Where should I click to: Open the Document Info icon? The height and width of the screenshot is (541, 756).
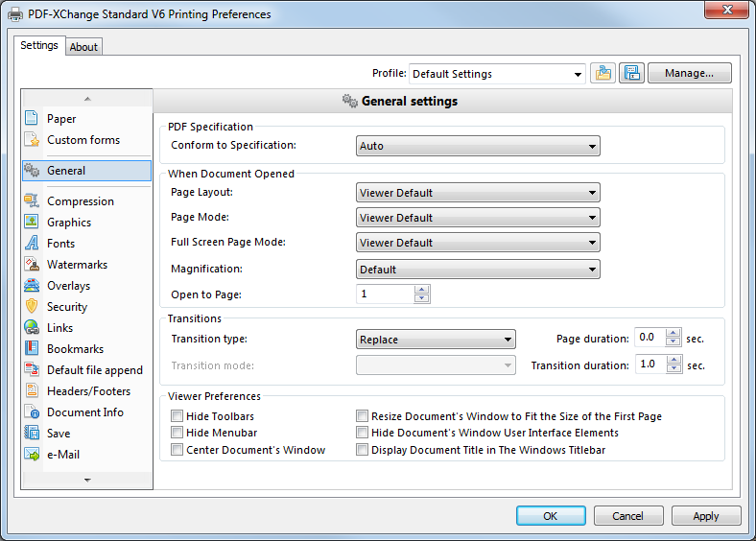tap(32, 412)
